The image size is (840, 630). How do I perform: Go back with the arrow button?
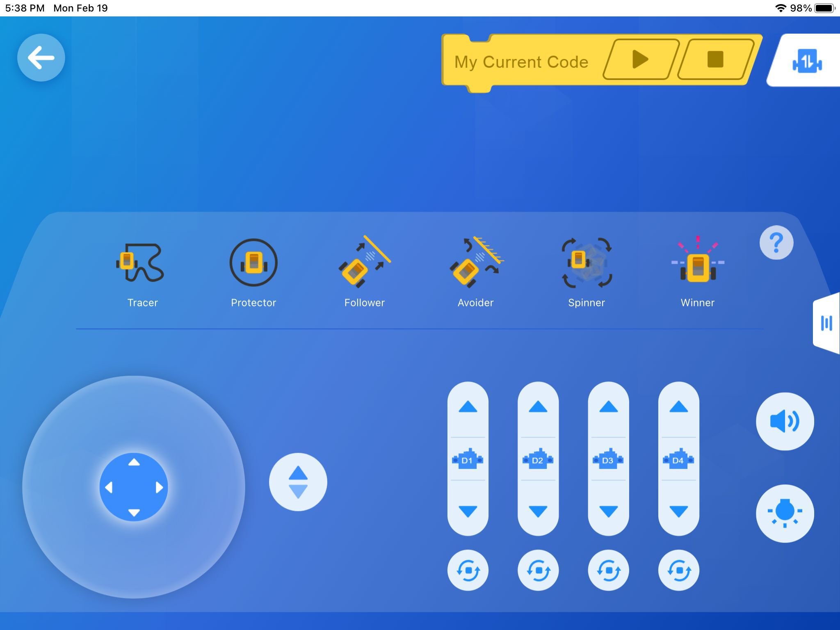click(41, 58)
